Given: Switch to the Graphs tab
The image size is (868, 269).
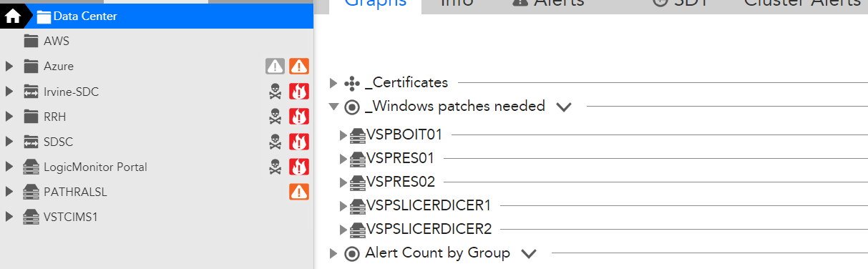Looking at the screenshot, I should tap(375, 4).
